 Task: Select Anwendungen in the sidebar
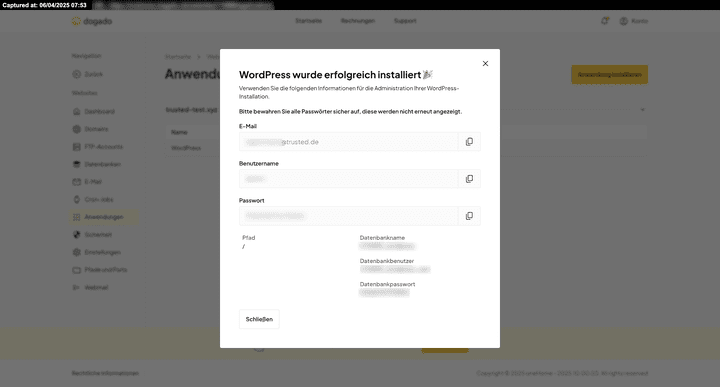coord(104,217)
